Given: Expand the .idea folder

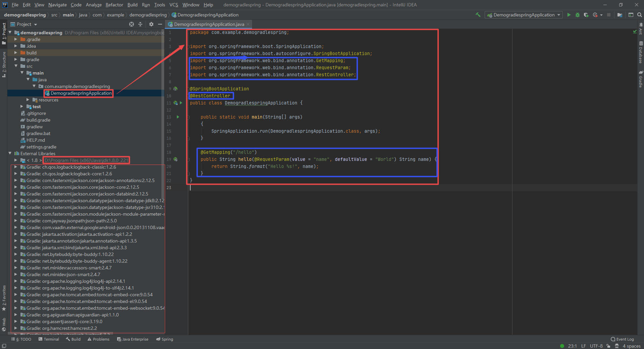Looking at the screenshot, I should tap(16, 46).
